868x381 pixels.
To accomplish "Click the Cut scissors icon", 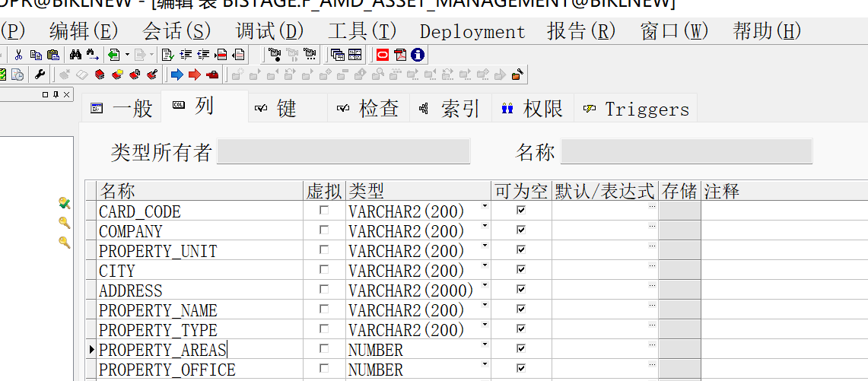I will pyautogui.click(x=18, y=55).
